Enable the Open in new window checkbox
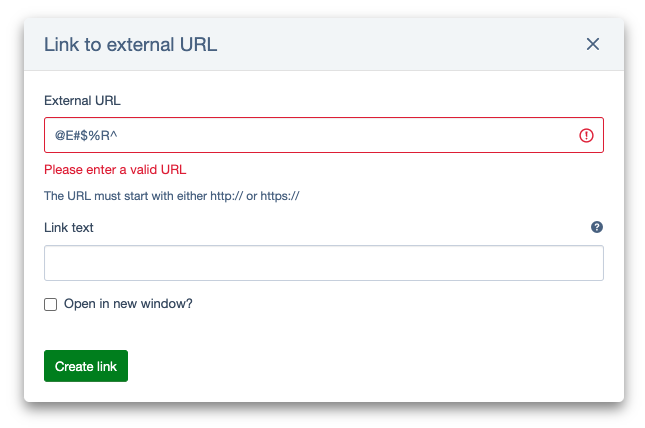 51,305
